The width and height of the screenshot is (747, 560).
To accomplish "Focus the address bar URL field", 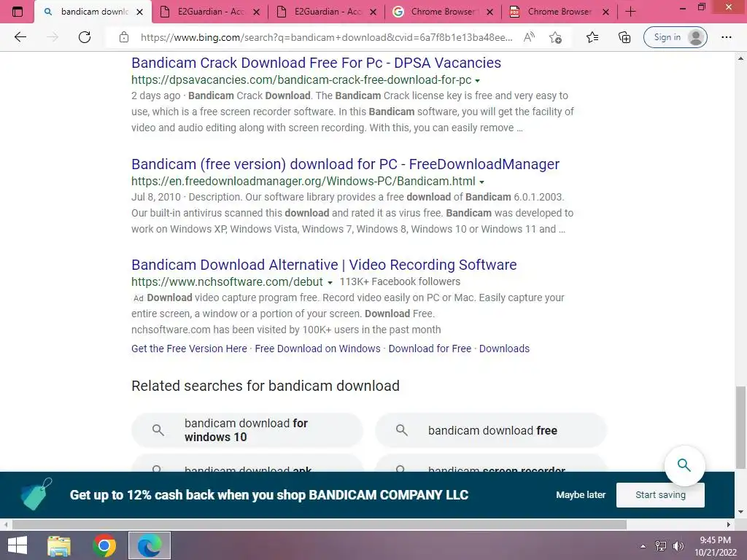I will coord(326,37).
